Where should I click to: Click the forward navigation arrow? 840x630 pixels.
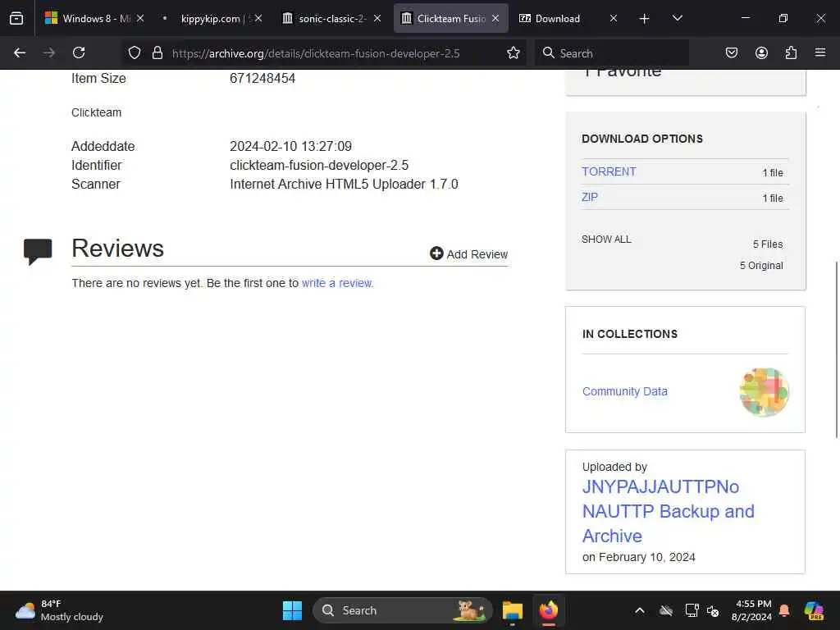click(49, 52)
